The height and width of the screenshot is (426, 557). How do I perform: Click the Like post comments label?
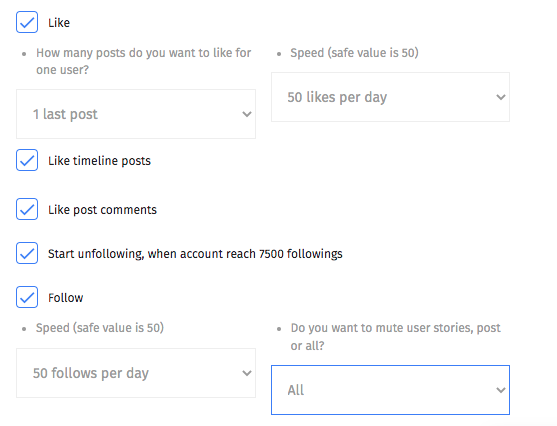click(x=102, y=210)
